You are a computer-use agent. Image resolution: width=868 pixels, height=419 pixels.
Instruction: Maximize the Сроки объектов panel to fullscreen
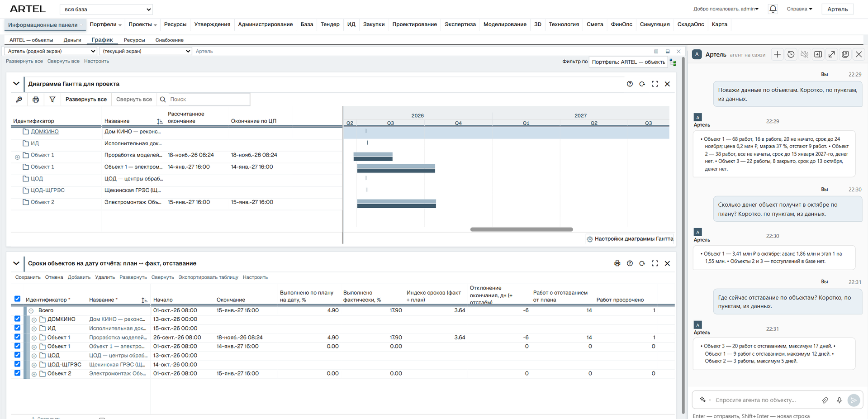655,263
